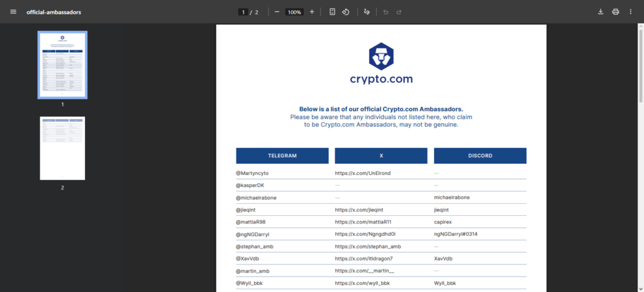The height and width of the screenshot is (292, 644).
Task: Open the https://x.com/jieqint link
Action: pos(359,210)
